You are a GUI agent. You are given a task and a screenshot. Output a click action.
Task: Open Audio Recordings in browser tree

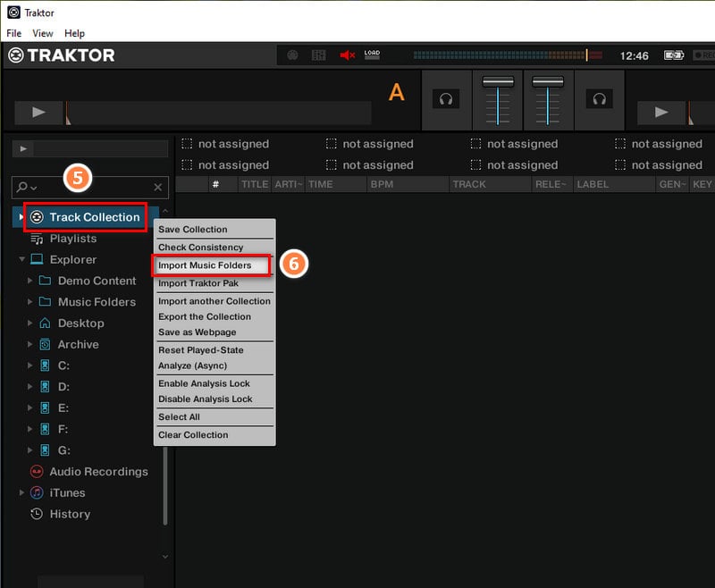click(x=98, y=472)
